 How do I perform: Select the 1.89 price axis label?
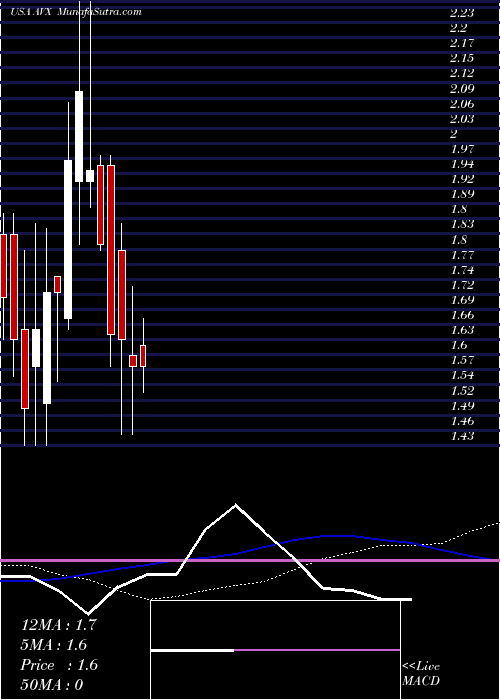pos(462,194)
